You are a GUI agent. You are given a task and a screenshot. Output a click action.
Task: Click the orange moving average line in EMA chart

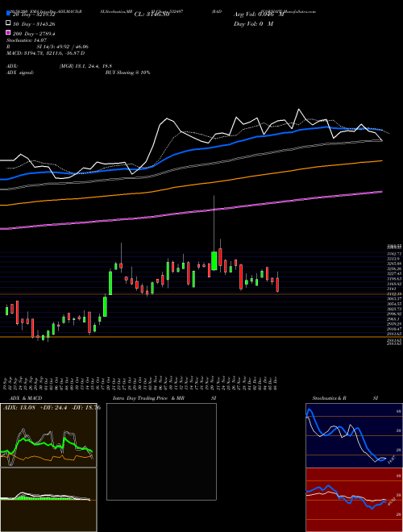tap(190, 185)
